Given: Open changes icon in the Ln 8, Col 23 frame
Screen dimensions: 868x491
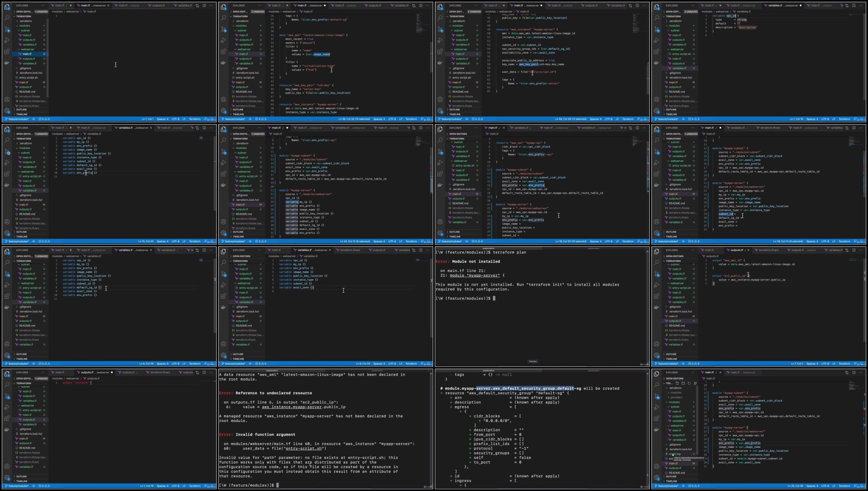Looking at the screenshot, I should point(414,250).
